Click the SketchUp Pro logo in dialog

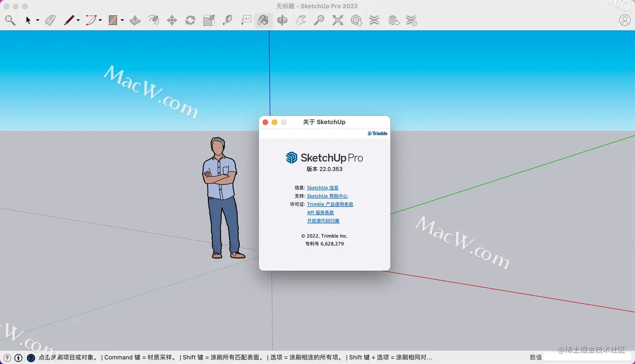coord(324,158)
